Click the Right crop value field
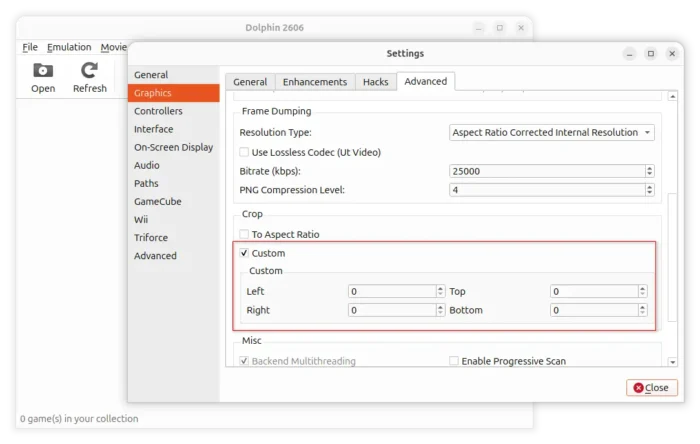Viewport: 700px width, 444px height. pos(392,310)
